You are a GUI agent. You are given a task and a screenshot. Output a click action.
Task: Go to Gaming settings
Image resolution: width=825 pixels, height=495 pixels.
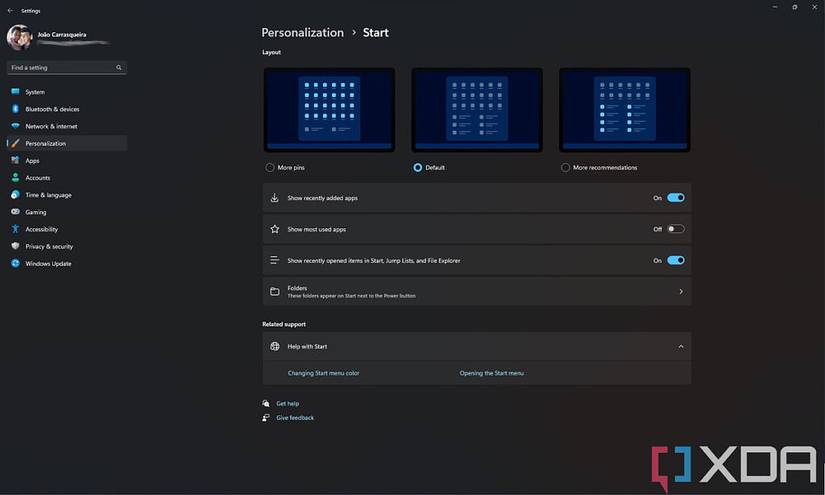[67, 212]
